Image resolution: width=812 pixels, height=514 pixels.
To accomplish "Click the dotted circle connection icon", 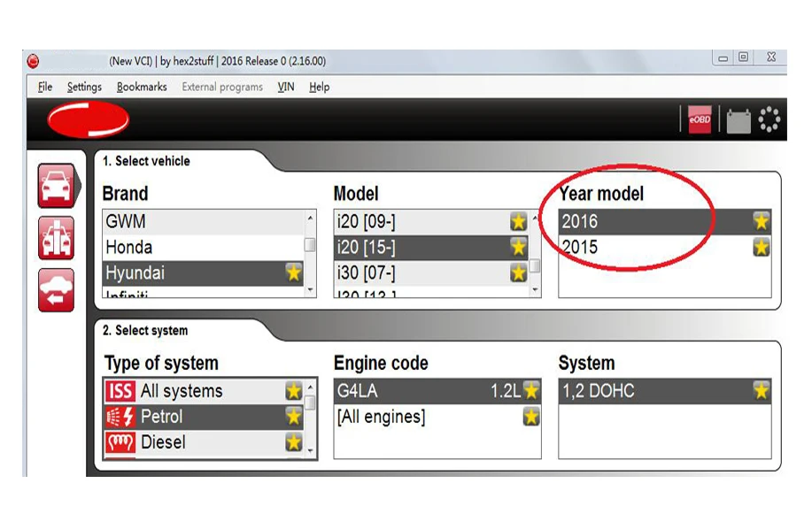I will (x=769, y=119).
